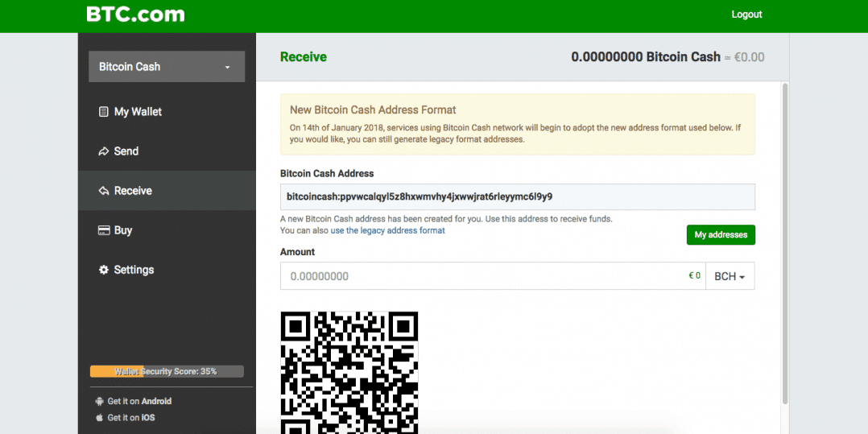Click the address QR code
Viewport: 868px width, 434px height.
tap(349, 373)
